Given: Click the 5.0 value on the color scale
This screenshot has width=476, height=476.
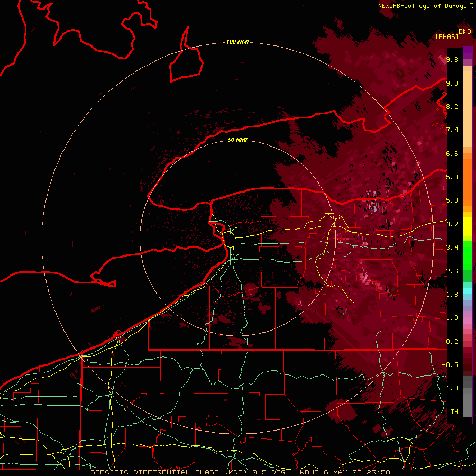Looking at the screenshot, I should (452, 200).
